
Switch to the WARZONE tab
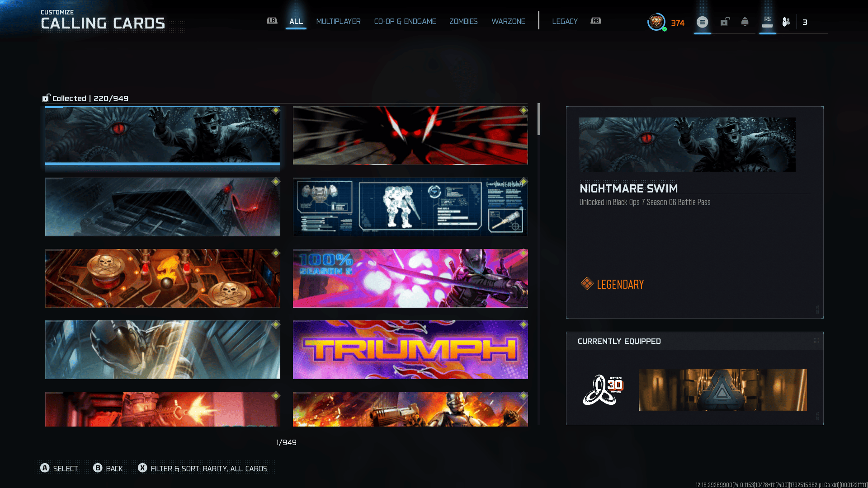508,21
